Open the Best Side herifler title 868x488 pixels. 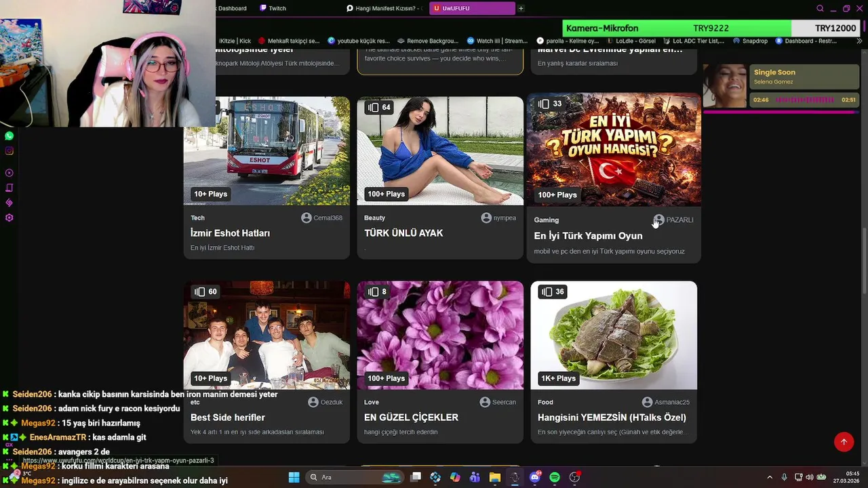tap(228, 418)
